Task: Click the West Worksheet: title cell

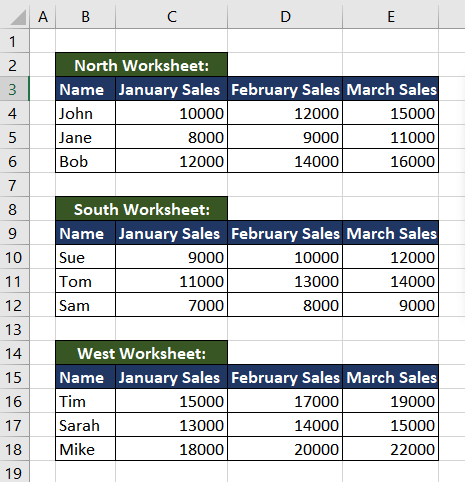Action: coord(142,353)
